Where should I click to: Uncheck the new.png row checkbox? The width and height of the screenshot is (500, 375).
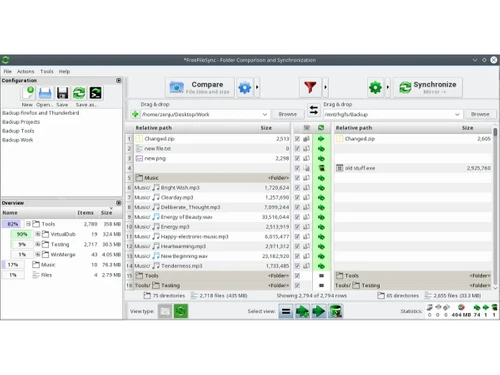[x=297, y=158]
